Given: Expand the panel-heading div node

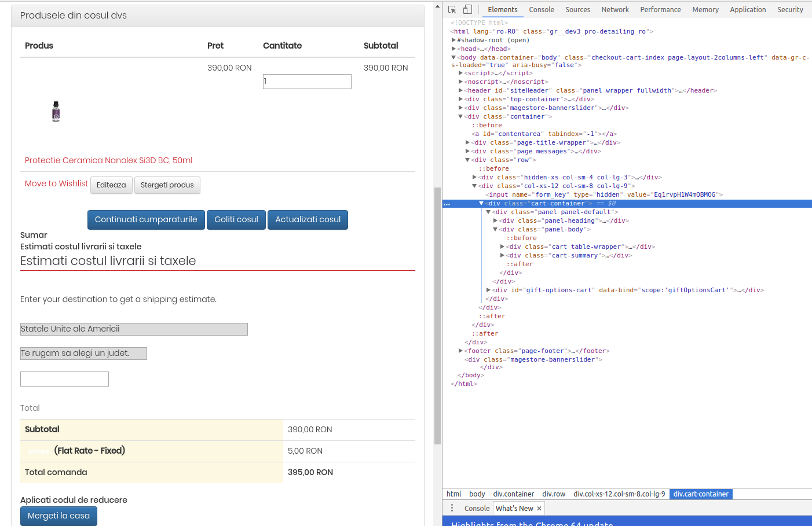Looking at the screenshot, I should point(495,220).
